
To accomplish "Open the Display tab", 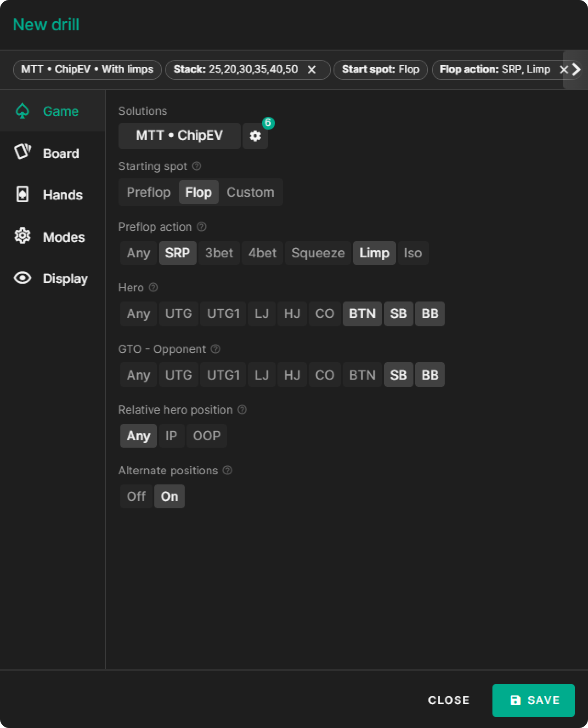I will coord(52,279).
